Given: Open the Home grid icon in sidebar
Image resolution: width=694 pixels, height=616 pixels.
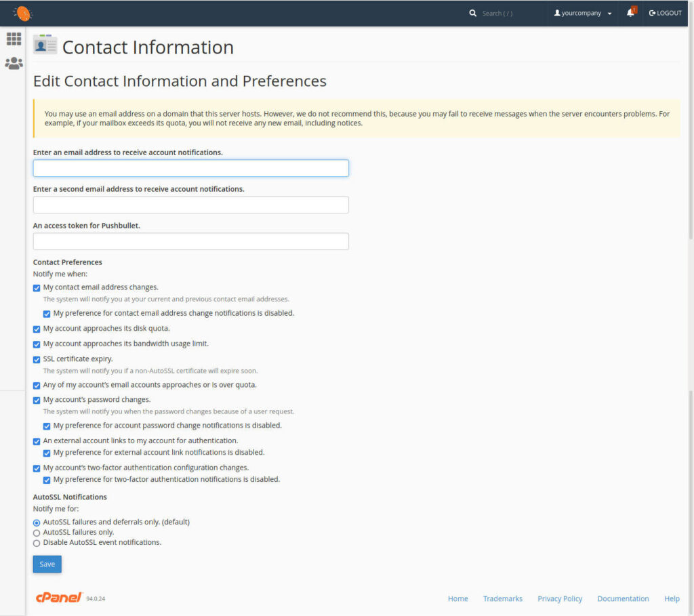Looking at the screenshot, I should click(14, 39).
